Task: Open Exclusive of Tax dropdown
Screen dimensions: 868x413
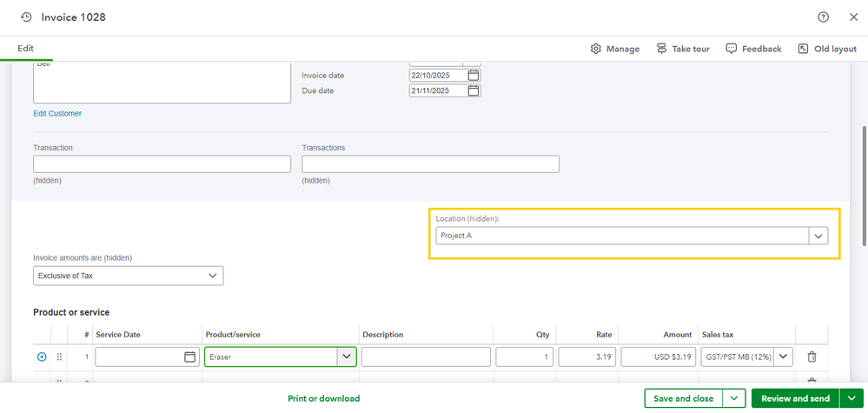Action: pyautogui.click(x=129, y=276)
